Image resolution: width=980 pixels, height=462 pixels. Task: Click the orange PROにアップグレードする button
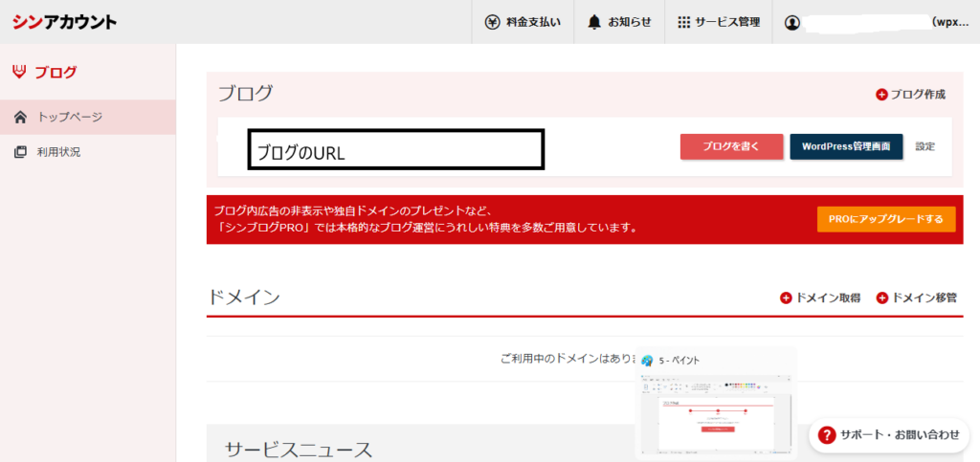pyautogui.click(x=885, y=219)
